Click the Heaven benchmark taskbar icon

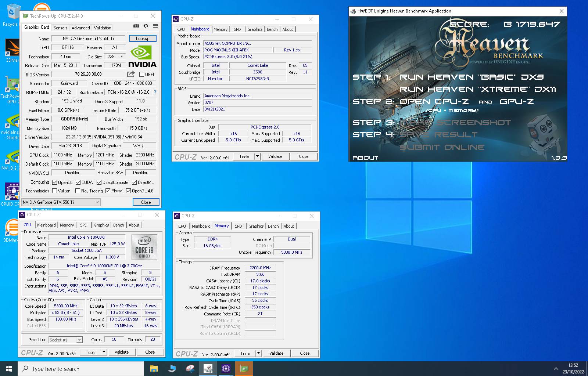208,369
